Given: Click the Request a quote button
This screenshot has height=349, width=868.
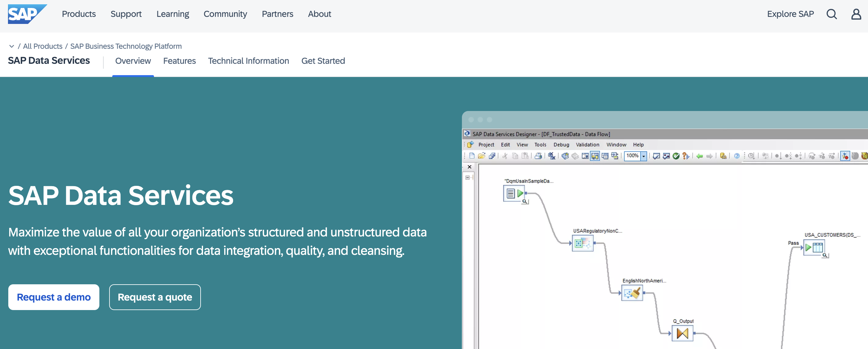Looking at the screenshot, I should pos(155,297).
